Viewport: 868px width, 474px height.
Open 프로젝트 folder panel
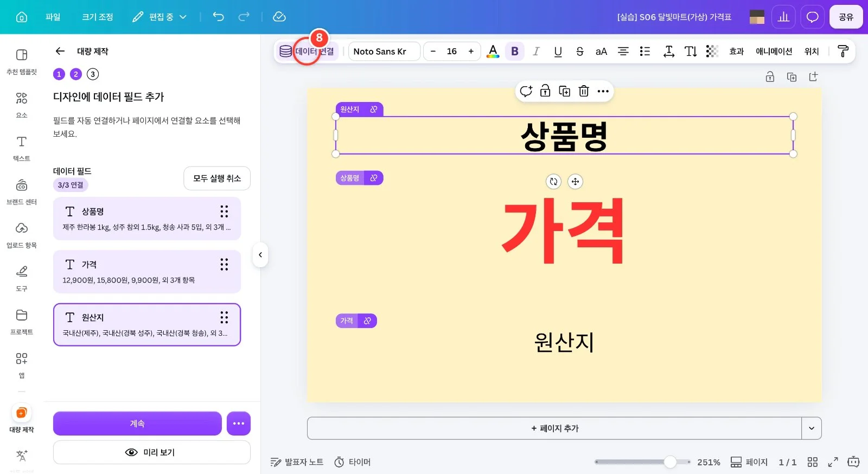(22, 322)
